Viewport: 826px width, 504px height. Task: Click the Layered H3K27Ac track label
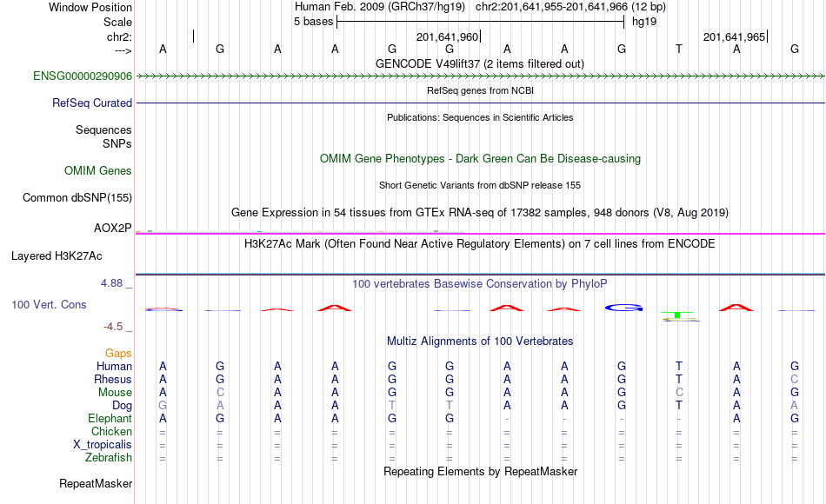pos(57,256)
